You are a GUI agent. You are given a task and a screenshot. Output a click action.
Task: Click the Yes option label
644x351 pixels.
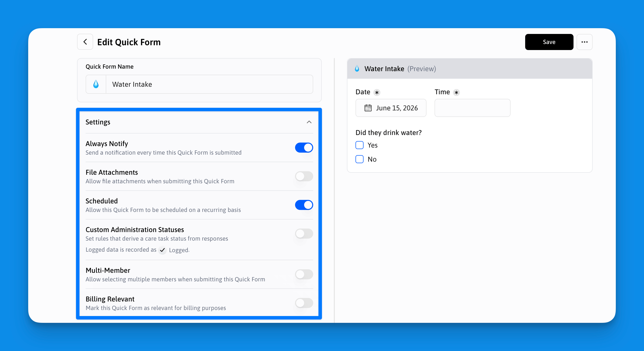pos(372,145)
